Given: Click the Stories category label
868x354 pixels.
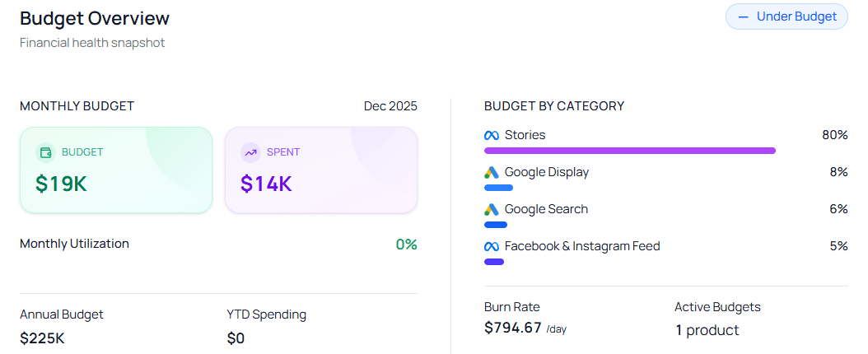Looking at the screenshot, I should coord(525,135).
